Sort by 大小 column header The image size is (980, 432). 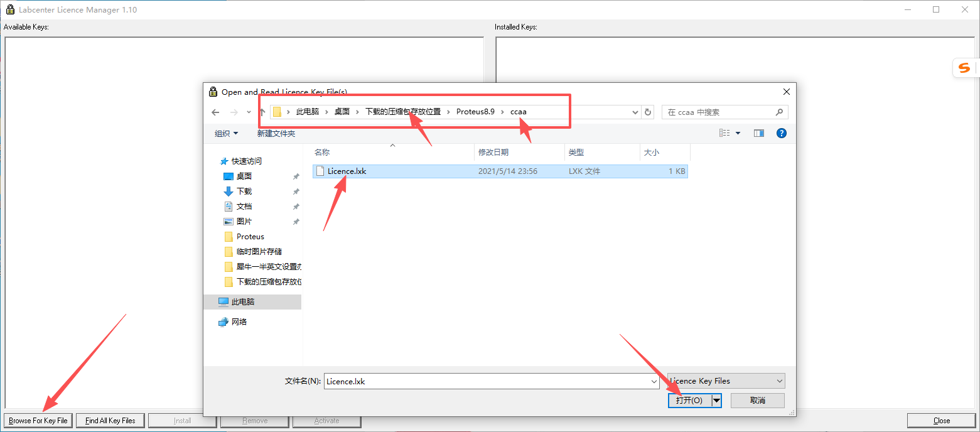click(x=665, y=153)
